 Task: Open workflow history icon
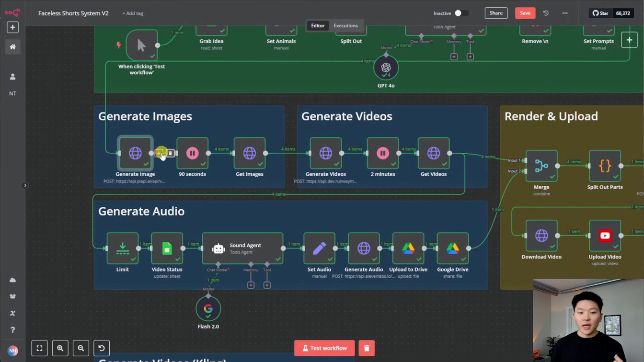(546, 13)
